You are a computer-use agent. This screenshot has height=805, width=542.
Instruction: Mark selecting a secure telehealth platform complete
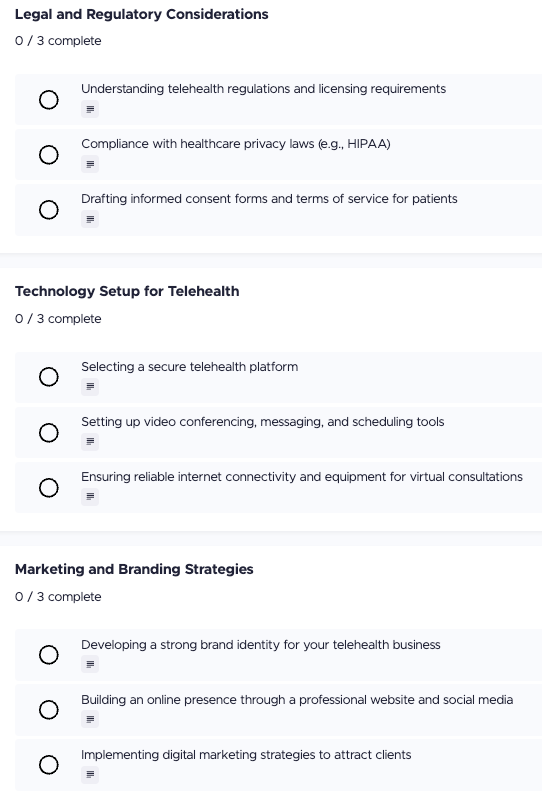point(49,377)
